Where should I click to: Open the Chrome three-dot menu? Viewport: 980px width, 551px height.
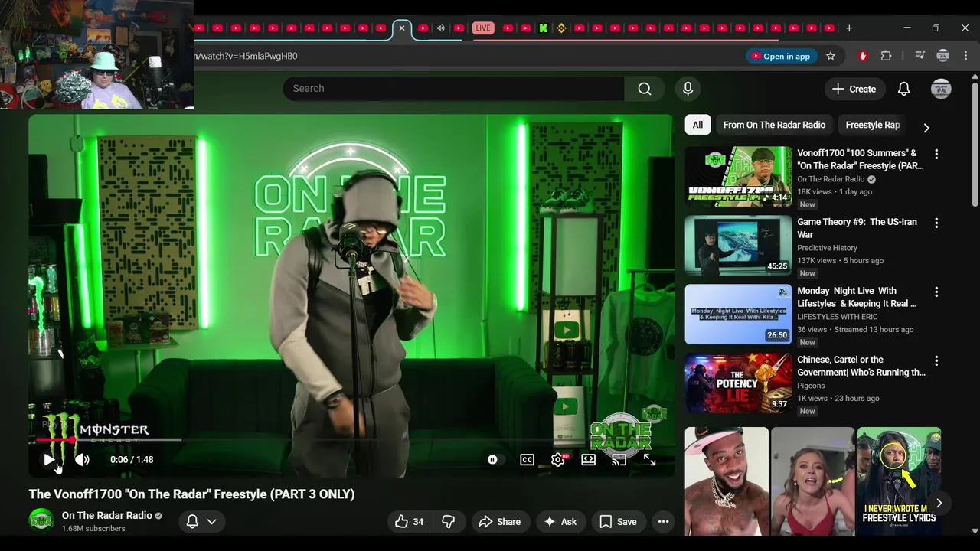click(x=966, y=56)
